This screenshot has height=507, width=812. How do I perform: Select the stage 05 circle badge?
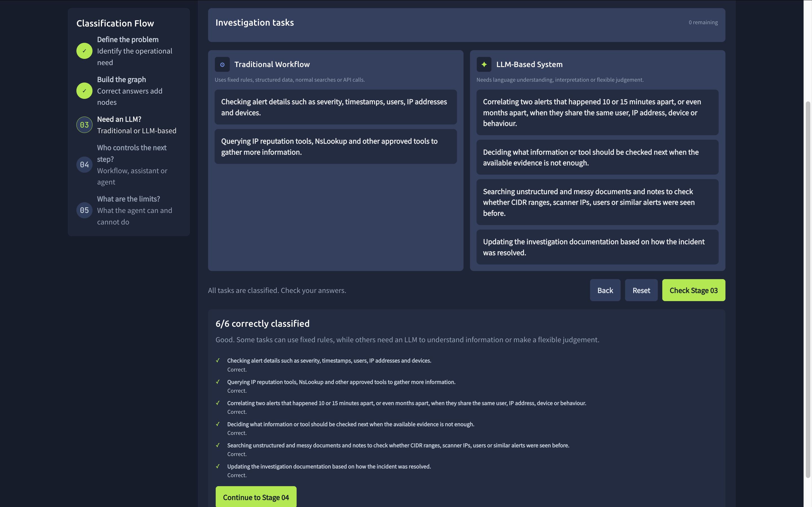tap(84, 210)
